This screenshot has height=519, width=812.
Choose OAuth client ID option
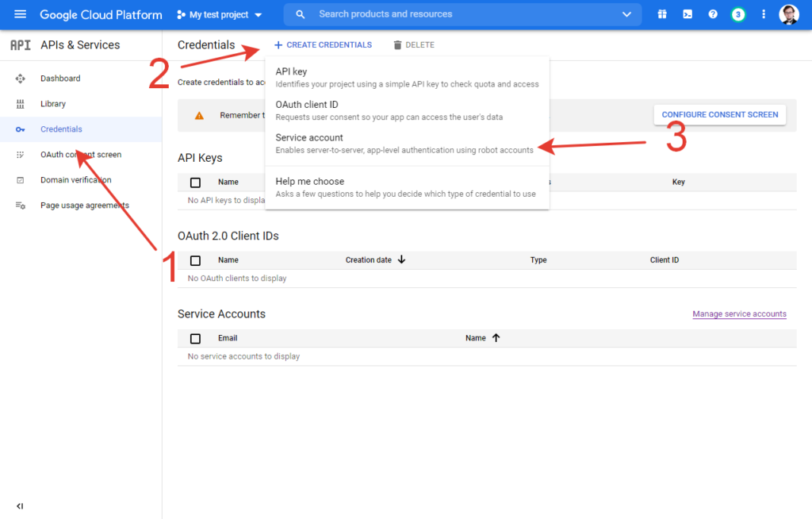click(307, 105)
